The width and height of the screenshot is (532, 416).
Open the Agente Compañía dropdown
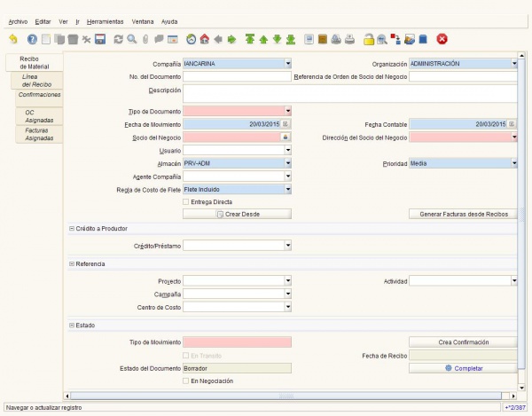point(287,177)
